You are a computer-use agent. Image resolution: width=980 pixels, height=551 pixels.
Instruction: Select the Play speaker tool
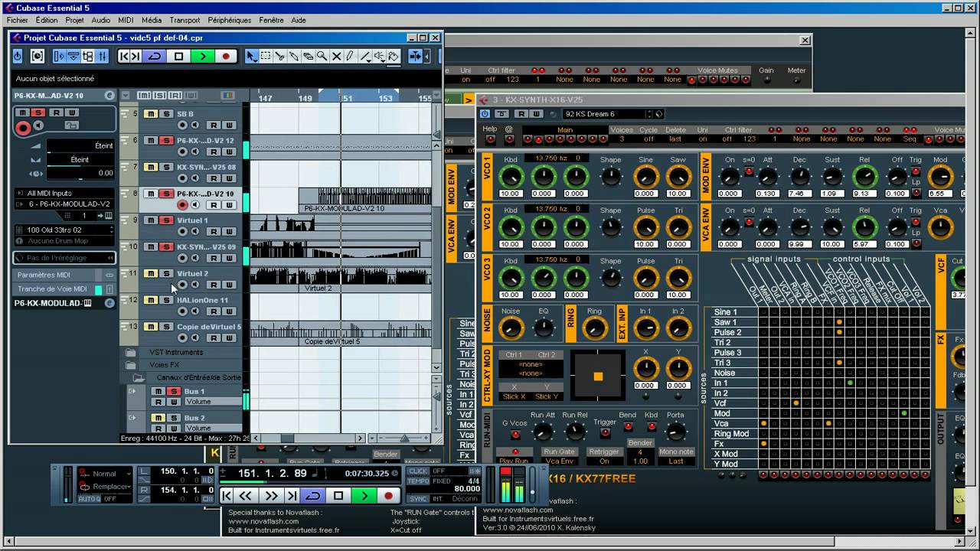point(379,56)
